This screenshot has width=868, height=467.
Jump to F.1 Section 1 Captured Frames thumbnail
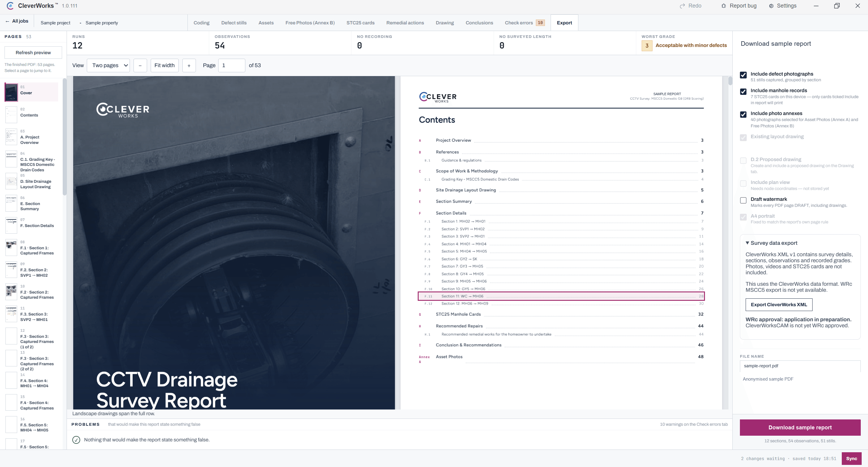tap(11, 248)
